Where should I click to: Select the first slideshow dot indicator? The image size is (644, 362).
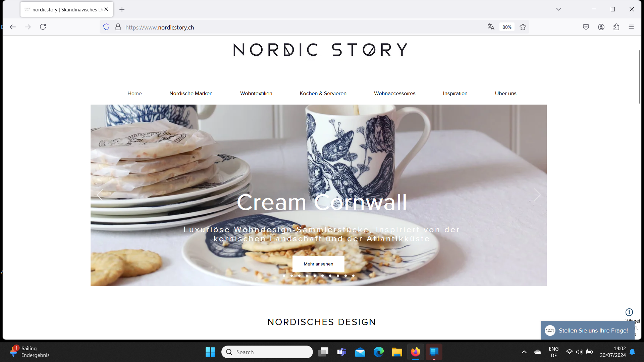click(284, 276)
